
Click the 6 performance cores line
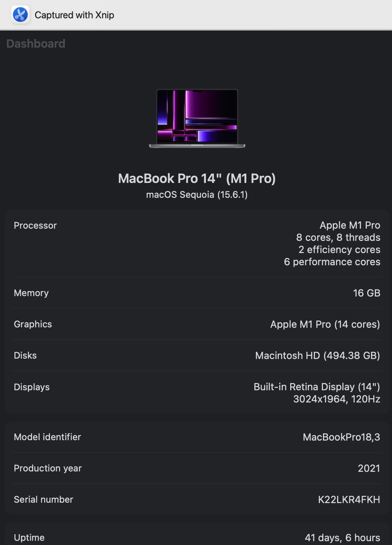point(332,262)
